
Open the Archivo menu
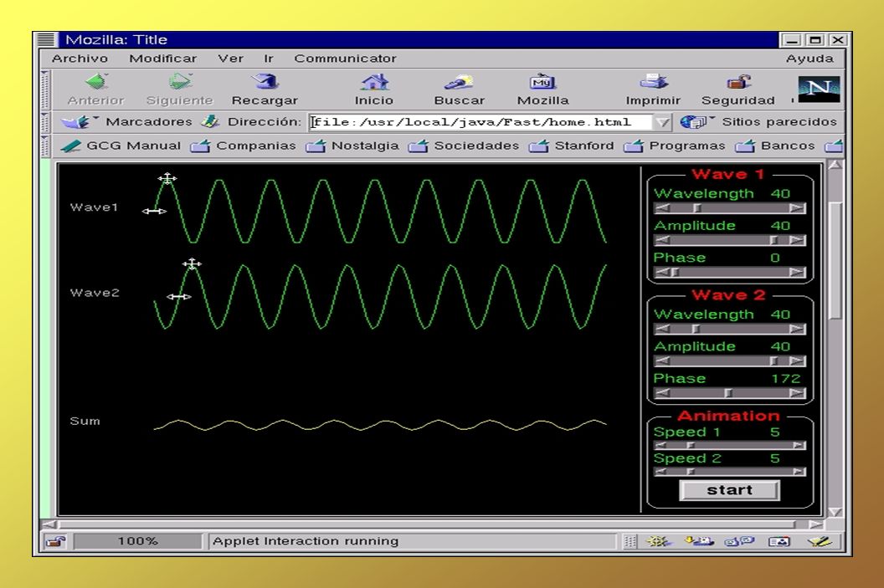click(80, 59)
